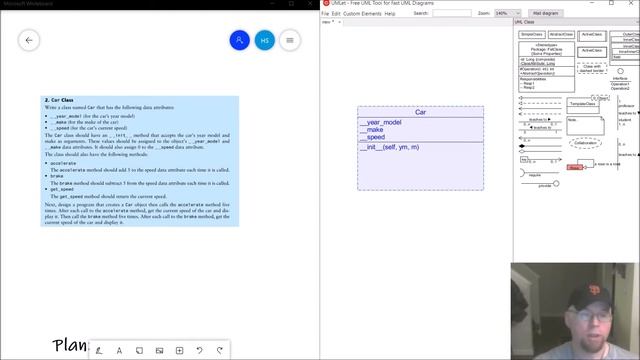The width and height of the screenshot is (640, 360).
Task: Pick the filled diamond composition relation
Action: pos(541,146)
